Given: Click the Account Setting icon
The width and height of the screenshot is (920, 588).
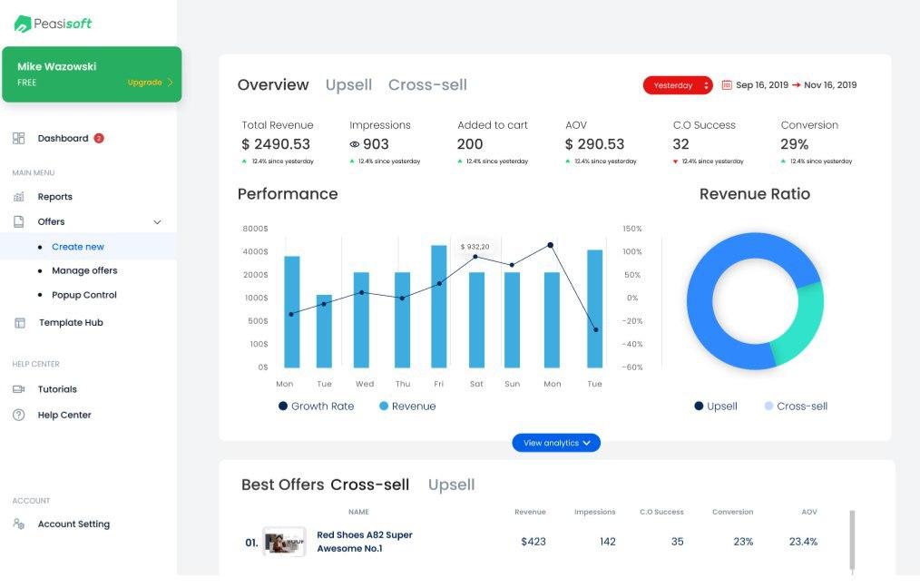Looking at the screenshot, I should [19, 524].
